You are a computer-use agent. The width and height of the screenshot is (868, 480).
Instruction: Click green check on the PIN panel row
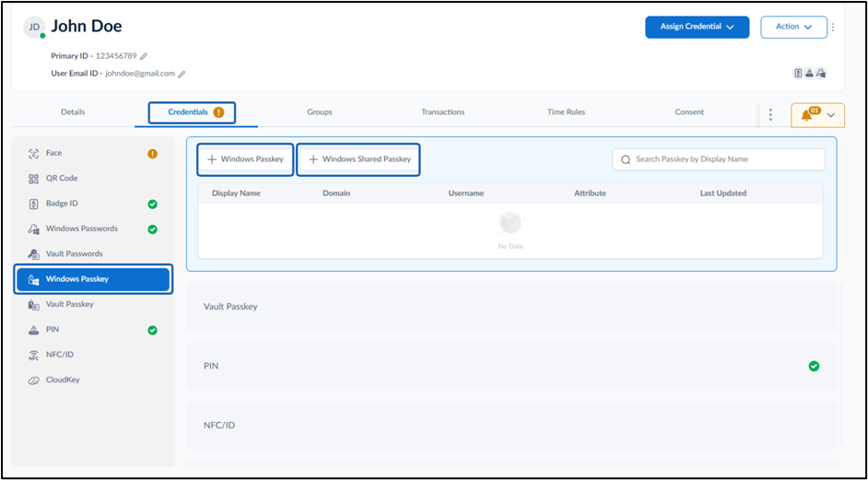(x=814, y=366)
